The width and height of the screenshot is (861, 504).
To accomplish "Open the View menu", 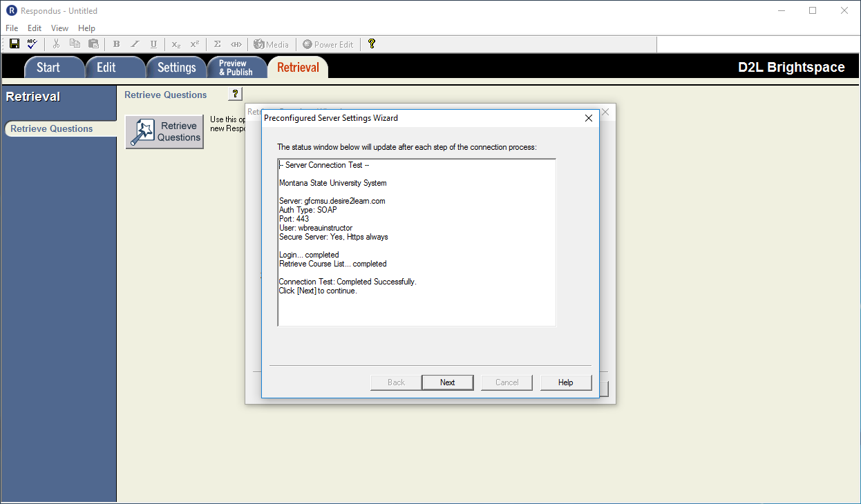I will [x=59, y=28].
